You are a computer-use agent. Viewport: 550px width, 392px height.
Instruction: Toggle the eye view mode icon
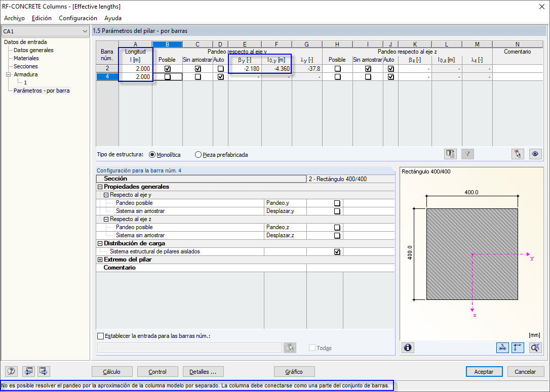pyautogui.click(x=535, y=154)
